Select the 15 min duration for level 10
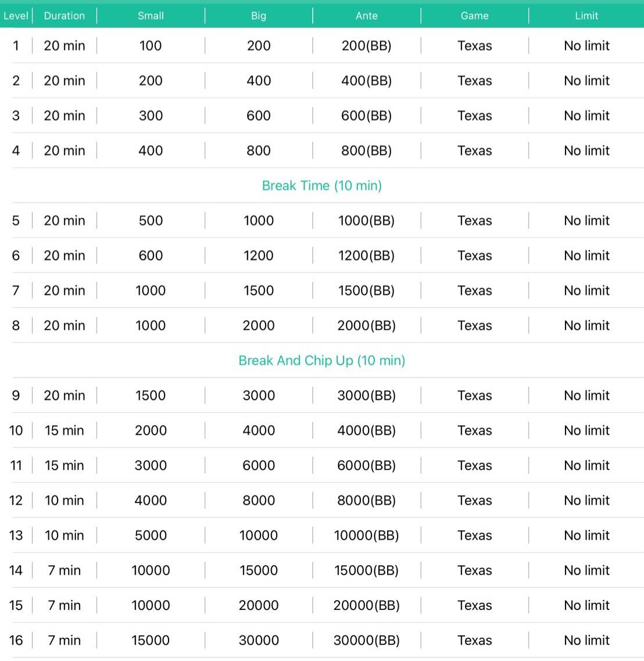 point(64,430)
